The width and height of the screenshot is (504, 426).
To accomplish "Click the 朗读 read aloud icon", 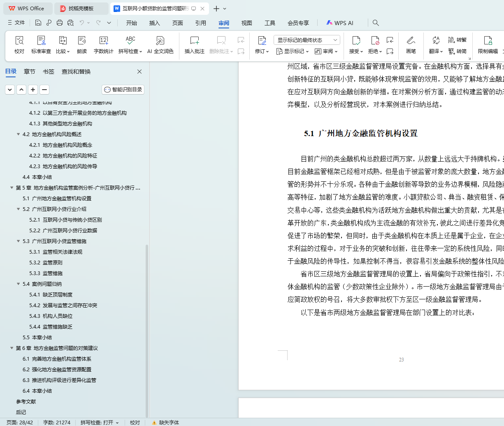I will [82, 45].
